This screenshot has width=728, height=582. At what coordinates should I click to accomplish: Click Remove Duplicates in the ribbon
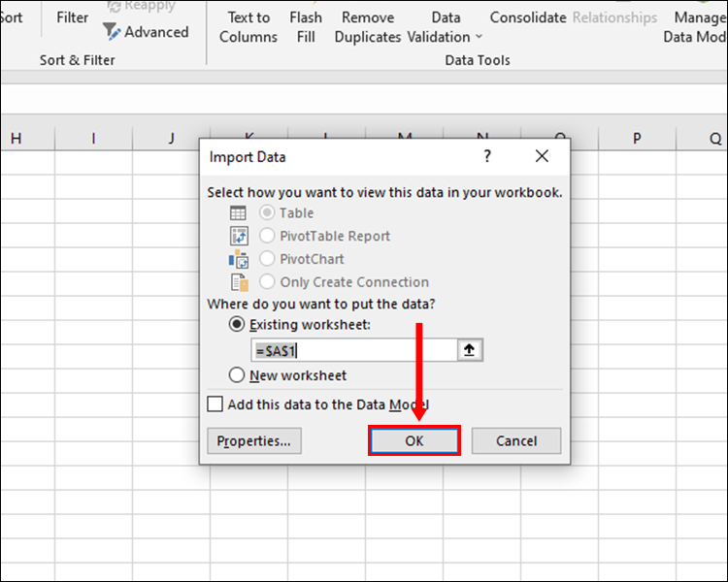tap(368, 27)
